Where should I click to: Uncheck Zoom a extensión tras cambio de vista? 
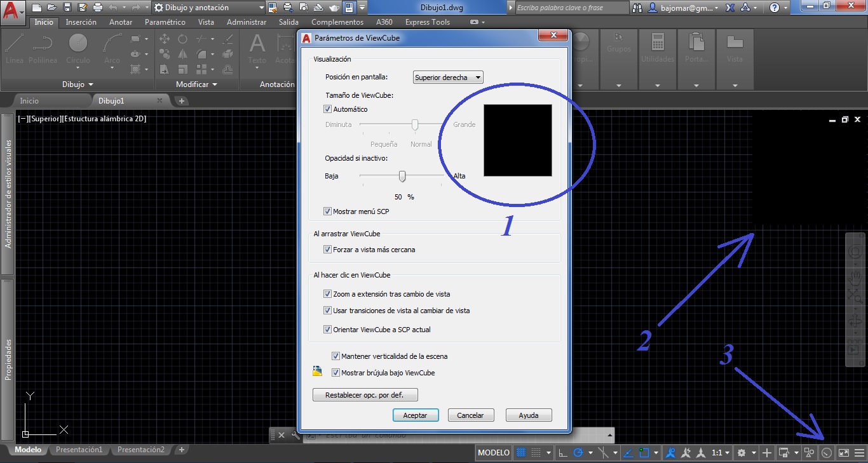pos(327,294)
